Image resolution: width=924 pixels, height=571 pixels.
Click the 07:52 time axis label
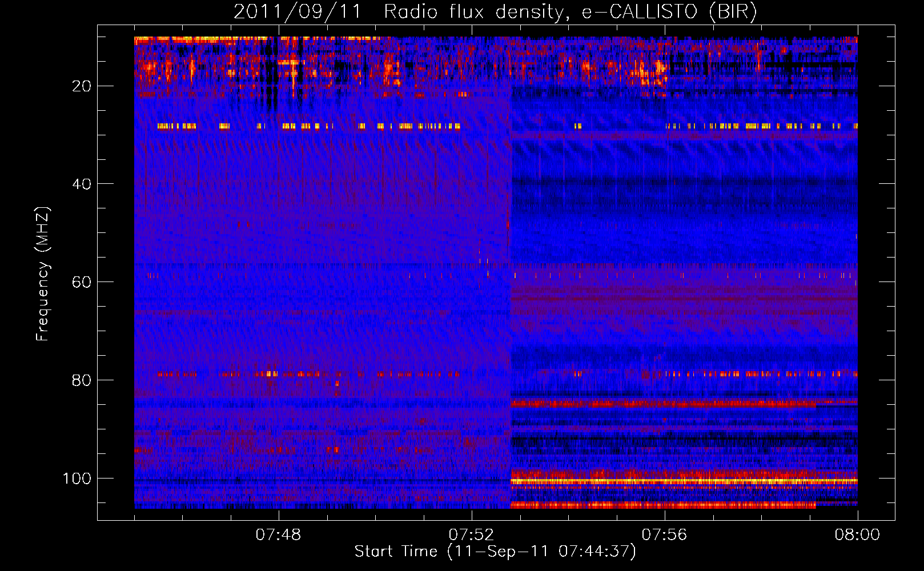click(472, 535)
